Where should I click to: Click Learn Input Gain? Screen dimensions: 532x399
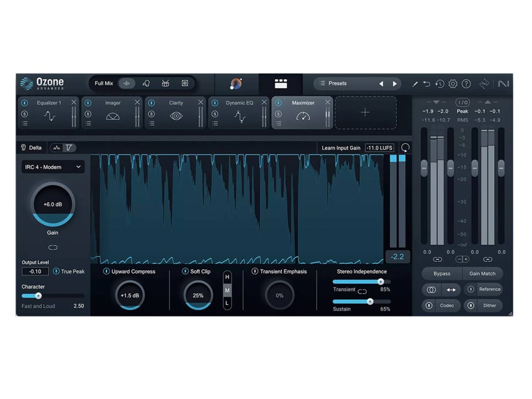point(341,148)
